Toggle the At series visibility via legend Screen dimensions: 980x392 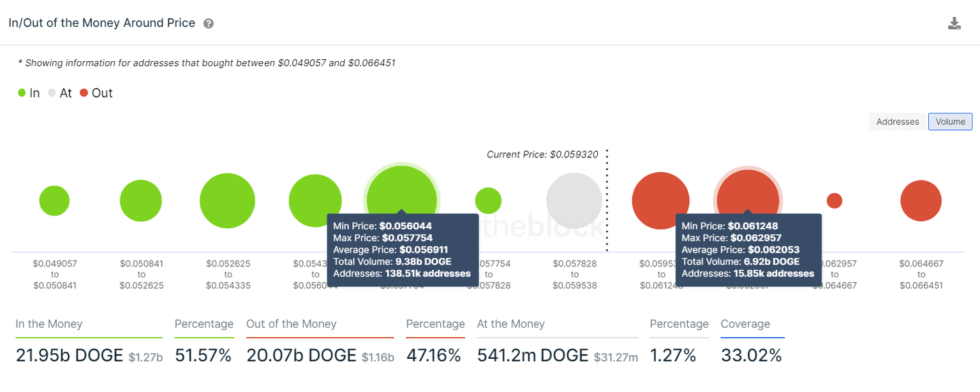click(x=61, y=92)
